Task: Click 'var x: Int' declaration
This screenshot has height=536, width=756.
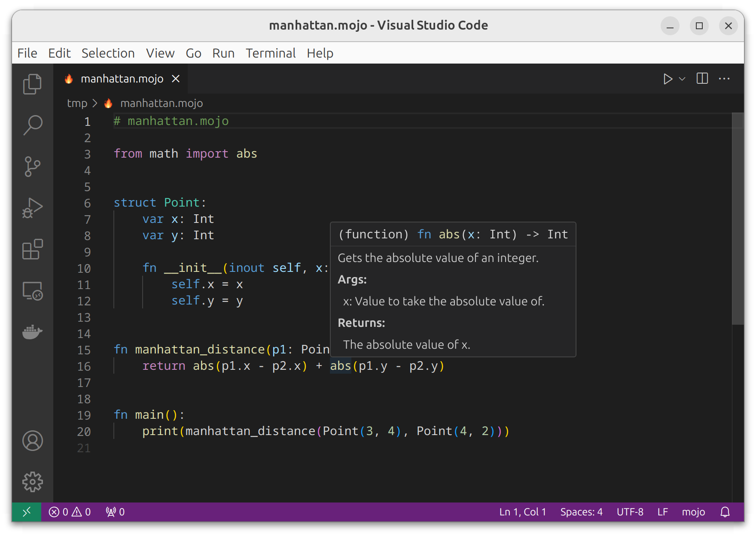Action: coord(178,219)
